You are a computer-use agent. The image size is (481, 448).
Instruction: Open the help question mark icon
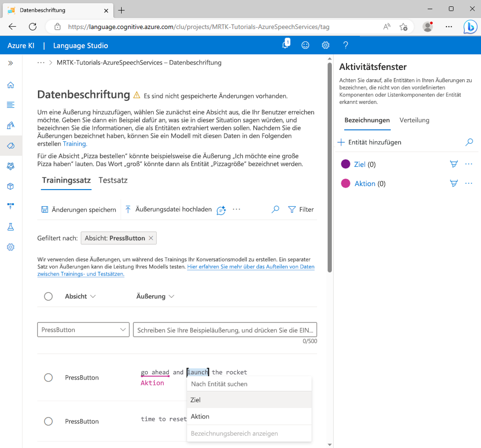pyautogui.click(x=346, y=45)
